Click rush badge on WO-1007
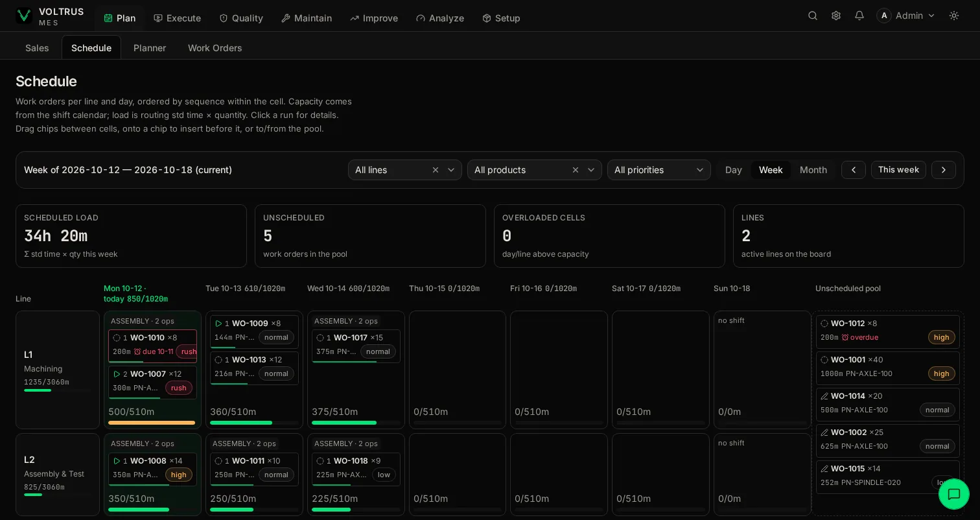Screen dimensions: 980x520 pos(179,388)
